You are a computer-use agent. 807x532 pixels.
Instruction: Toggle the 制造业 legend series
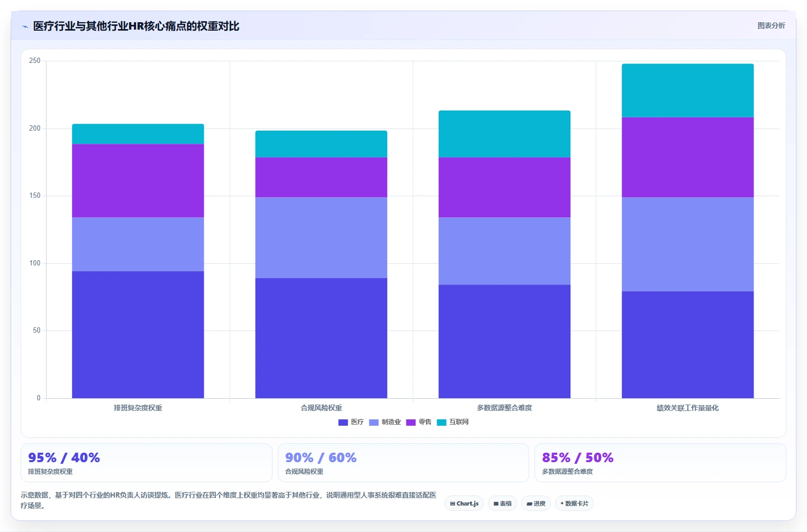(385, 422)
